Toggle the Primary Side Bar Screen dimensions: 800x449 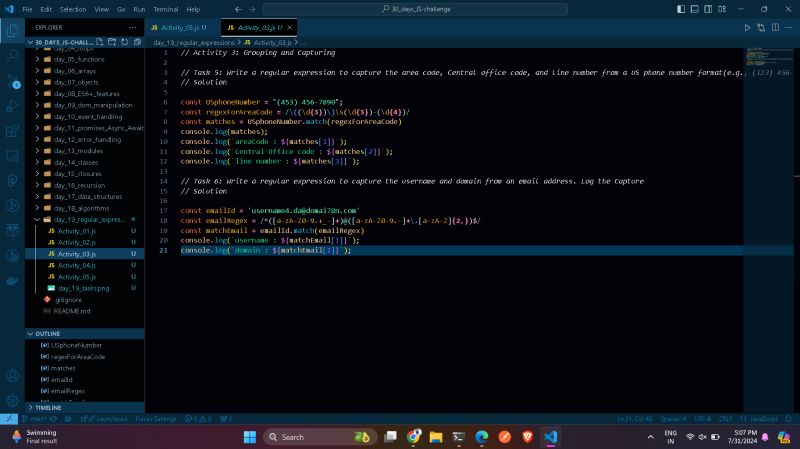click(681, 9)
